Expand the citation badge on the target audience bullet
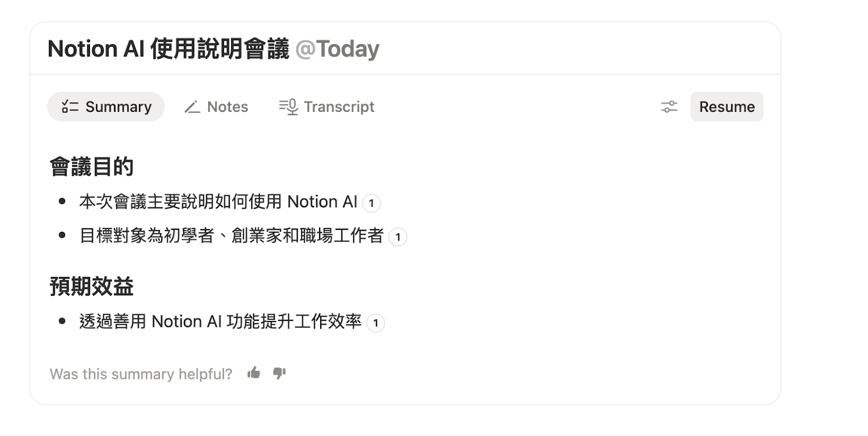The width and height of the screenshot is (868, 436). click(398, 237)
